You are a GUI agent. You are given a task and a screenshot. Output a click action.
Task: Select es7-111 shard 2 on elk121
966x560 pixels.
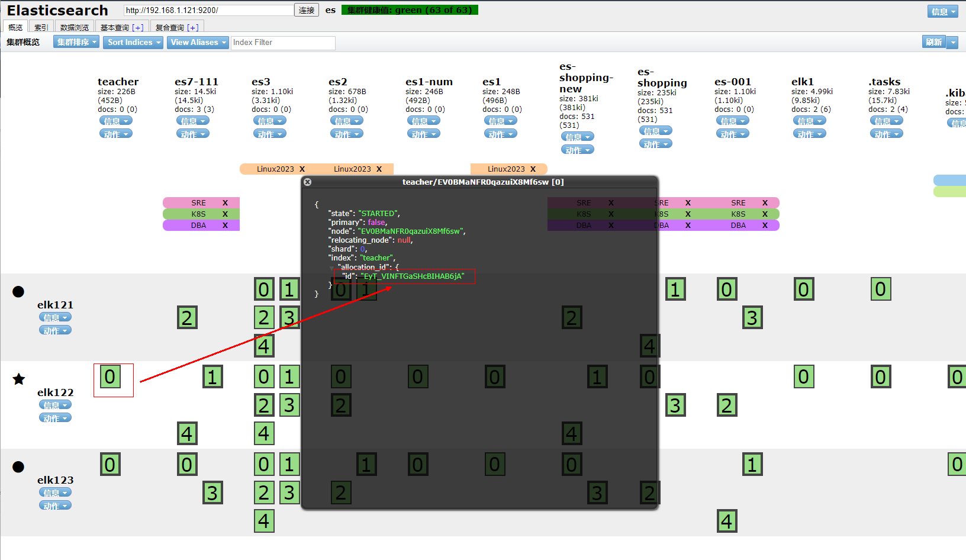point(187,318)
